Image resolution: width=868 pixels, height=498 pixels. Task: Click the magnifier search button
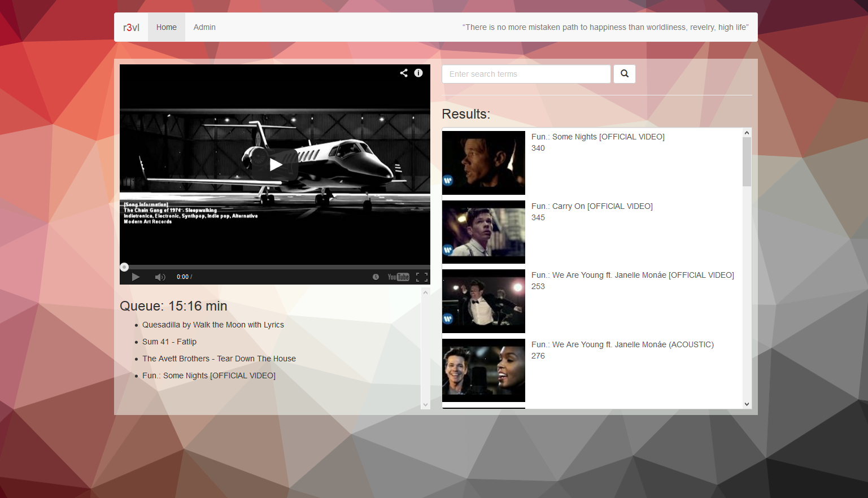625,74
